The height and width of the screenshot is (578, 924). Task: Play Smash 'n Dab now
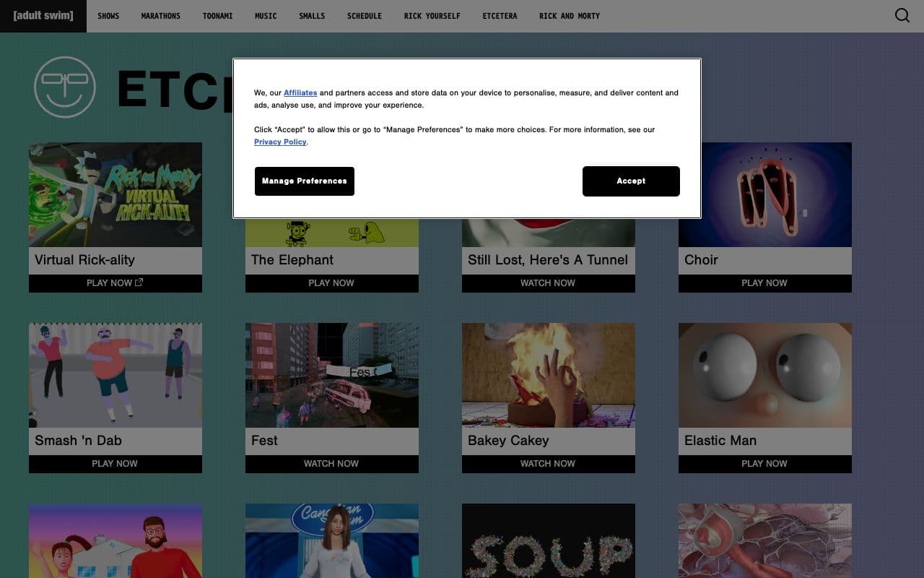pos(115,464)
